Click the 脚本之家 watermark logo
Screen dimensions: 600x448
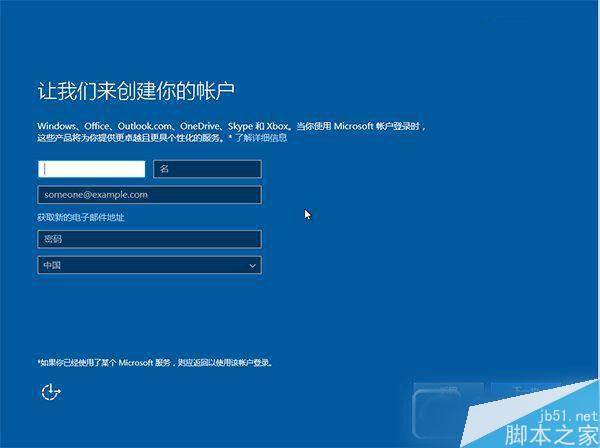click(555, 434)
